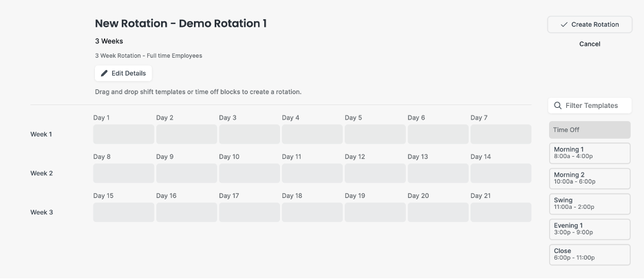The width and height of the screenshot is (644, 279).
Task: Click the pencil icon beside Edit Details
Action: coord(105,74)
